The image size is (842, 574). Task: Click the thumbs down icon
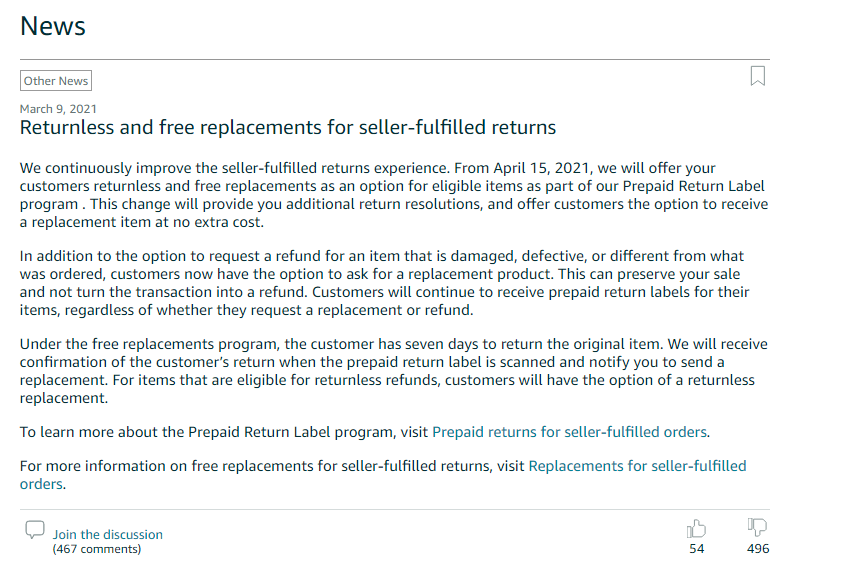[x=757, y=527]
